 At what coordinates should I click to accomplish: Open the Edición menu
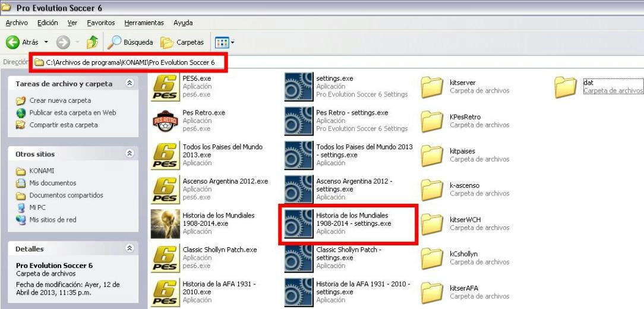[48, 23]
